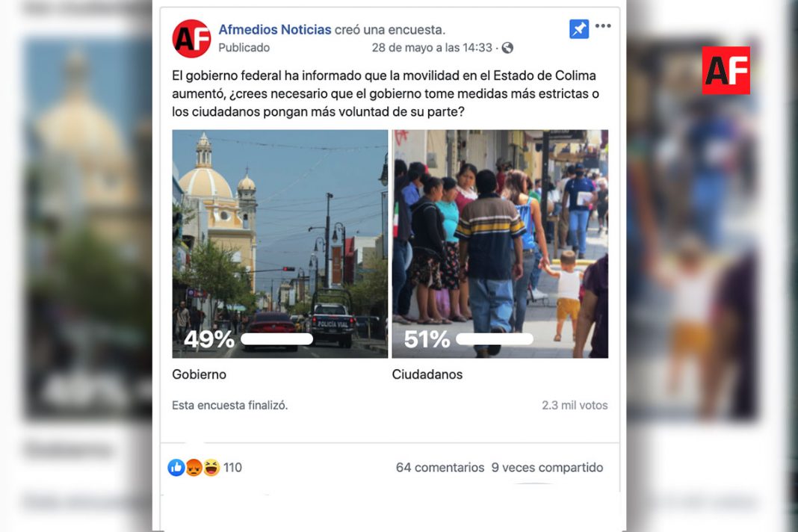Select the Ciudadanos poll option image
798x532 pixels.
pos(500,244)
